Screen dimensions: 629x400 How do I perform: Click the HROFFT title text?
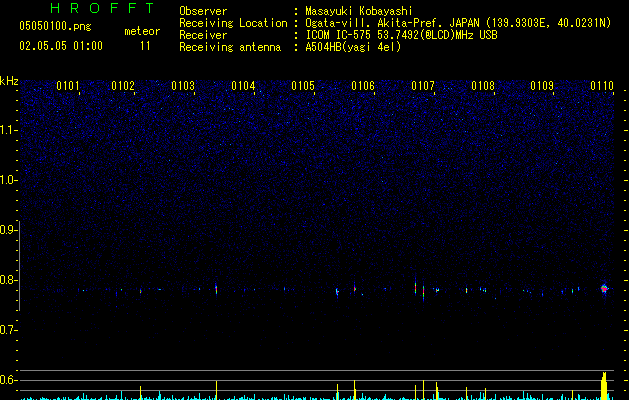click(x=102, y=8)
